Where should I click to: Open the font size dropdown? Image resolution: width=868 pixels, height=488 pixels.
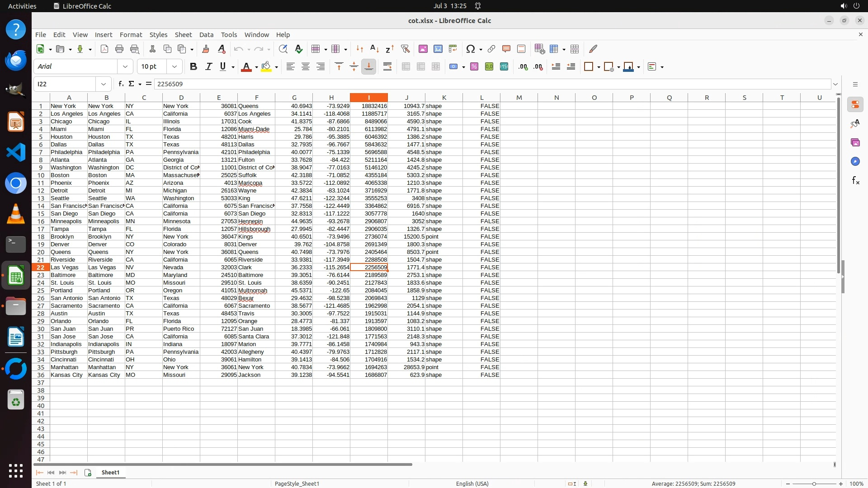click(x=175, y=67)
